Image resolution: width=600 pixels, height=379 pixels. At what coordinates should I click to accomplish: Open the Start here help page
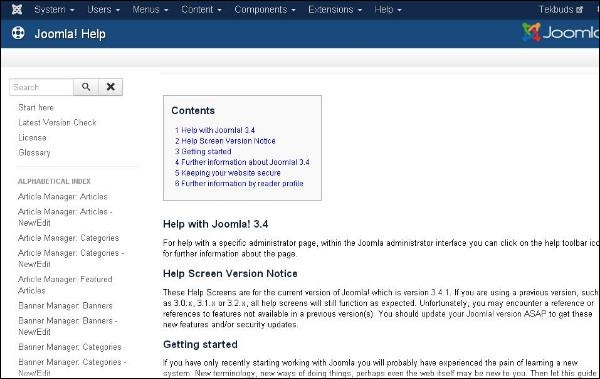36,108
